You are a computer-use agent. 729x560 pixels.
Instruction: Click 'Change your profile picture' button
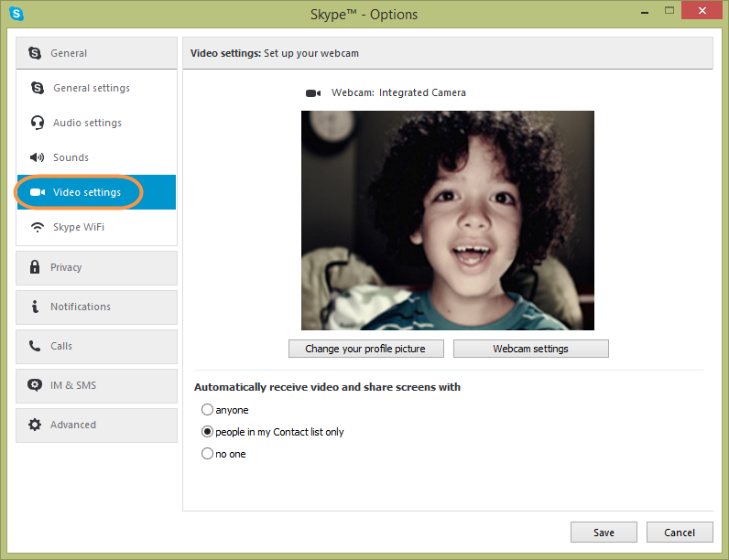tap(366, 349)
